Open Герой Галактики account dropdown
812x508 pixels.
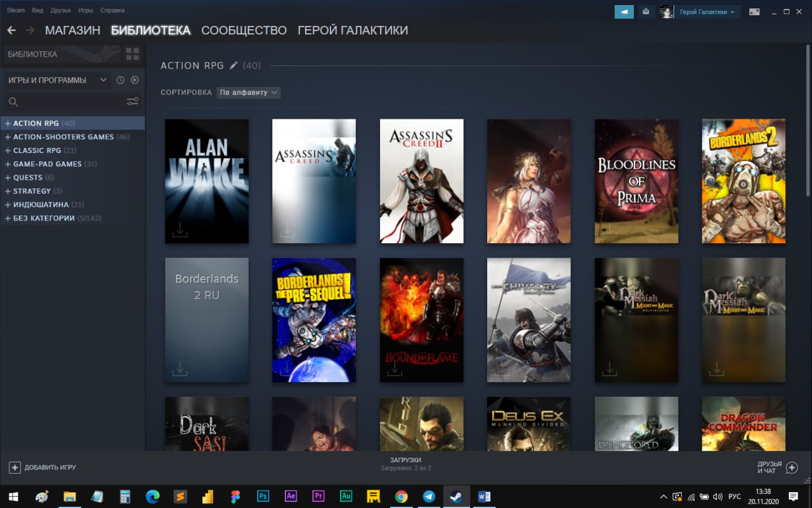pos(707,11)
